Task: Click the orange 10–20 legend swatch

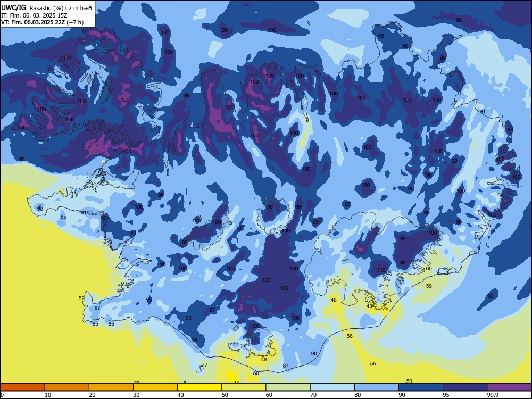Action: point(67,387)
